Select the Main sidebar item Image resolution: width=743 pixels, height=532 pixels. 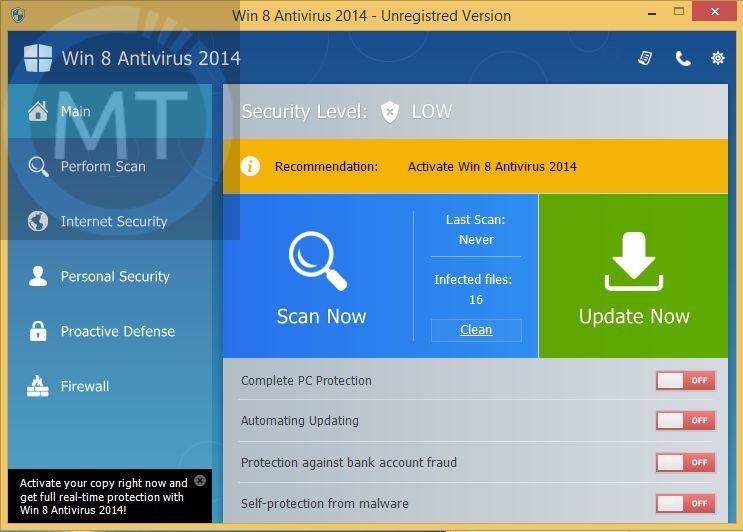coord(110,111)
